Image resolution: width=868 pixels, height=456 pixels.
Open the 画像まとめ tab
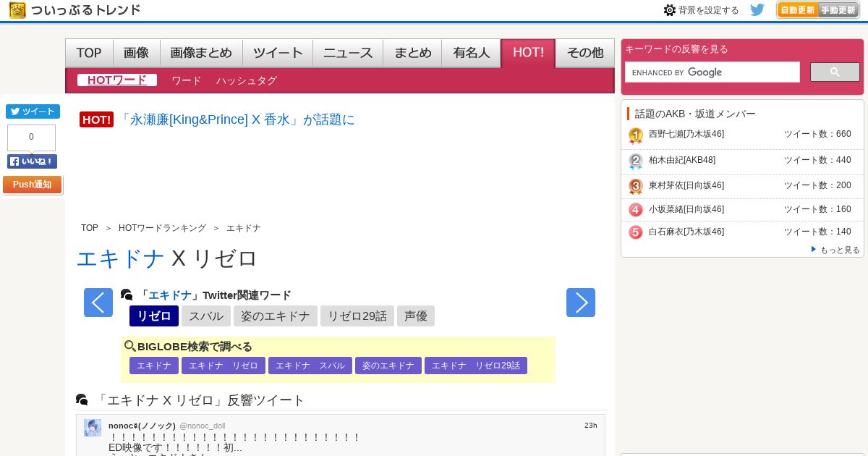coord(201,53)
